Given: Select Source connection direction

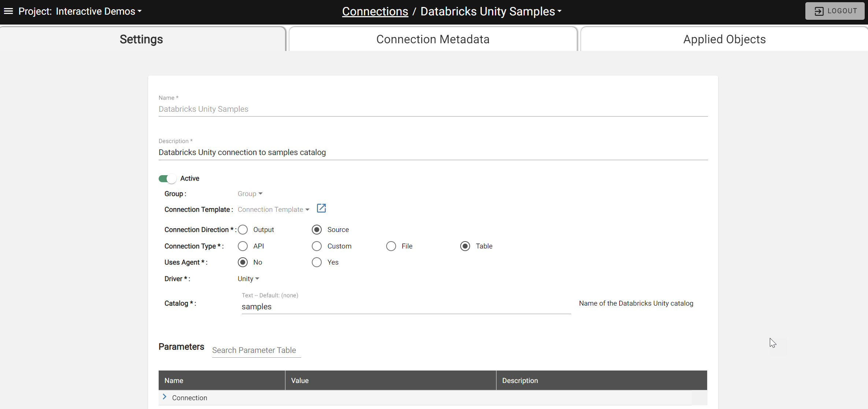Looking at the screenshot, I should tap(317, 230).
